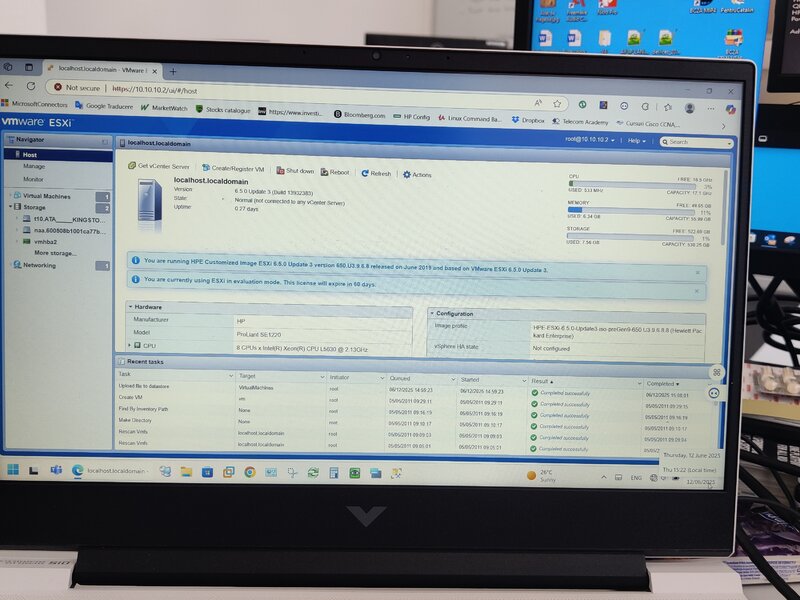Dismiss the evaluation mode license notice
The image size is (800, 600).
pos(696,291)
